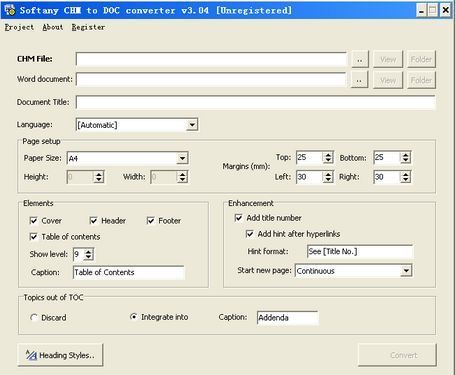Click the CHM File path field

211,59
